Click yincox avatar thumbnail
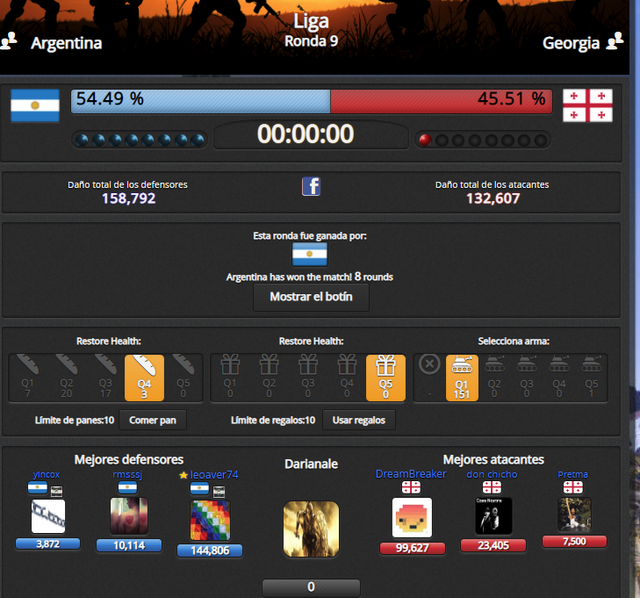The width and height of the screenshot is (640, 598). tap(48, 516)
